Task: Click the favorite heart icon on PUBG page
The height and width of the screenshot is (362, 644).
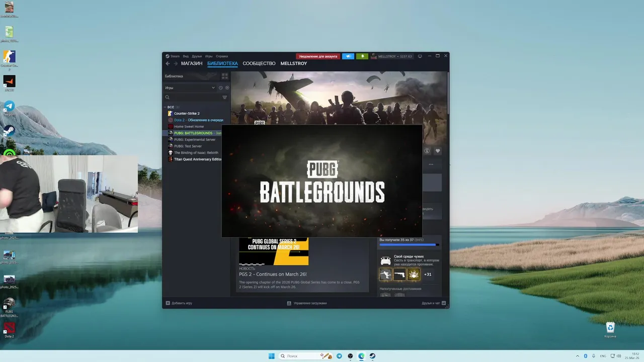Action: 438,151
